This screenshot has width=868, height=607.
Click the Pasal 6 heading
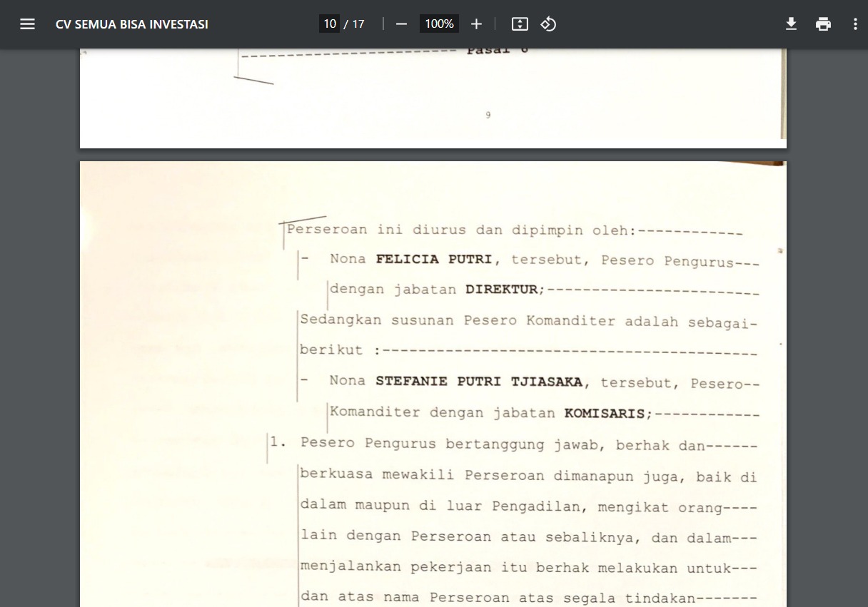pos(498,51)
